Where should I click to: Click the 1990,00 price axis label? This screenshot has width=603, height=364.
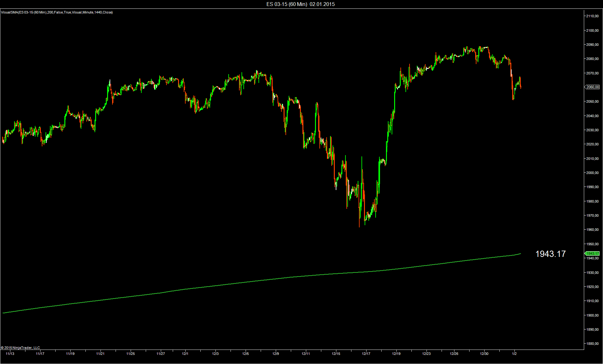pyautogui.click(x=592, y=187)
